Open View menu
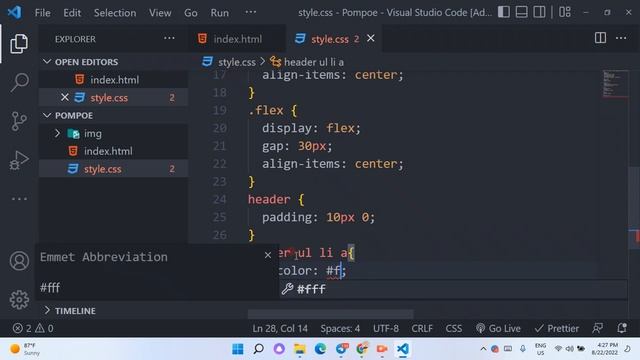The width and height of the screenshot is (640, 360). coord(160,13)
